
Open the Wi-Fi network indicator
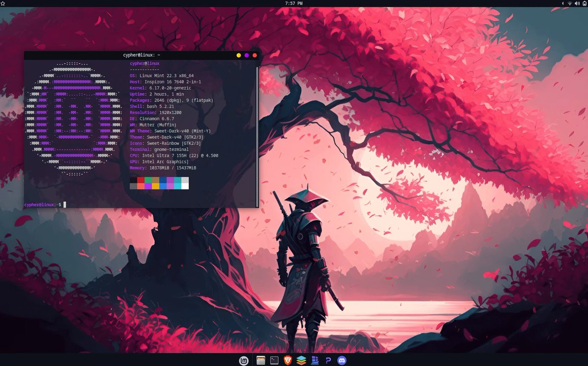(x=570, y=3)
